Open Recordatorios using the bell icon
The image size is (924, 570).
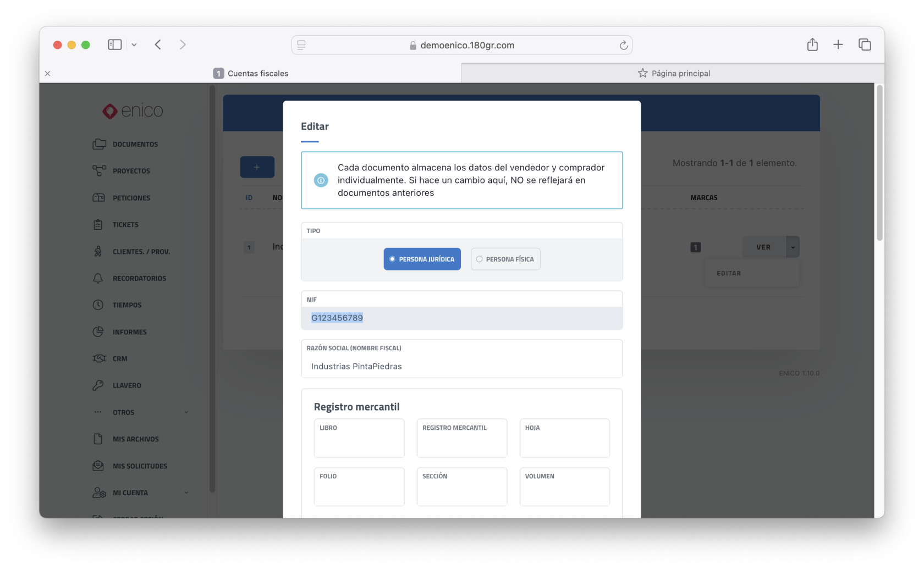tap(98, 278)
